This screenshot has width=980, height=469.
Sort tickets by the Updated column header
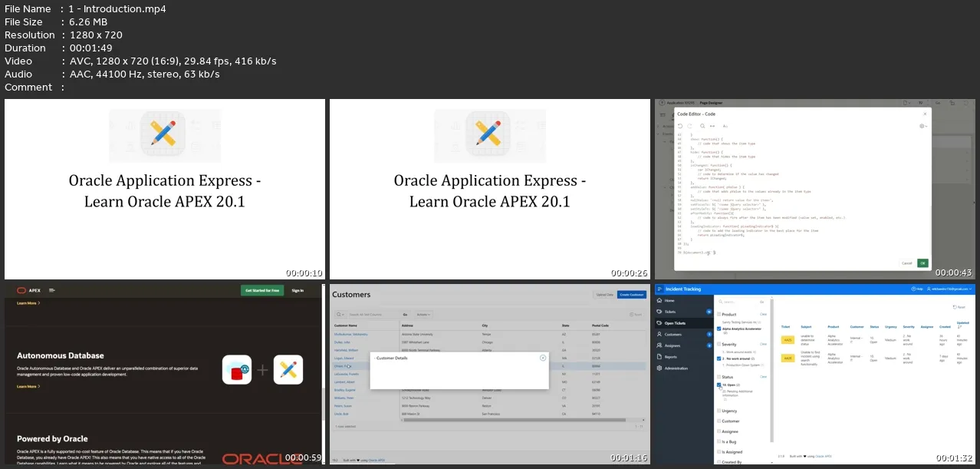[x=962, y=324]
